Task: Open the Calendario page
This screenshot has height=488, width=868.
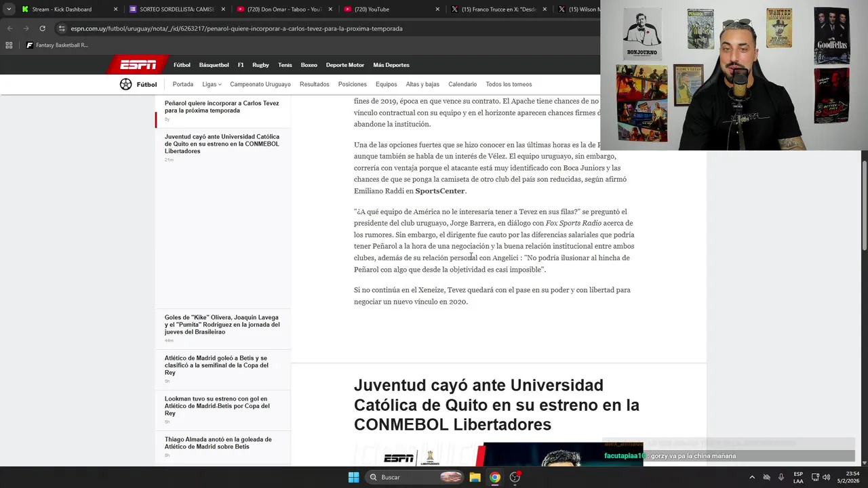Action: (x=462, y=84)
